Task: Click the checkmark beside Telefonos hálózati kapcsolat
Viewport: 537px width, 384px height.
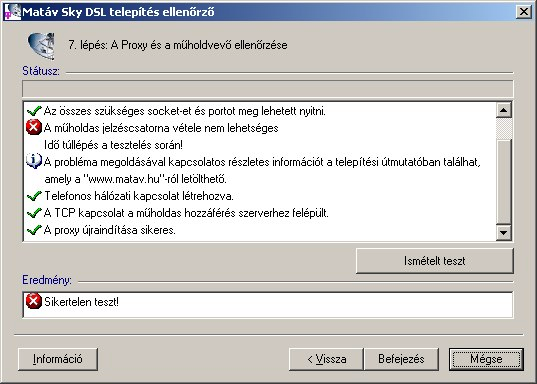Action: (34, 196)
